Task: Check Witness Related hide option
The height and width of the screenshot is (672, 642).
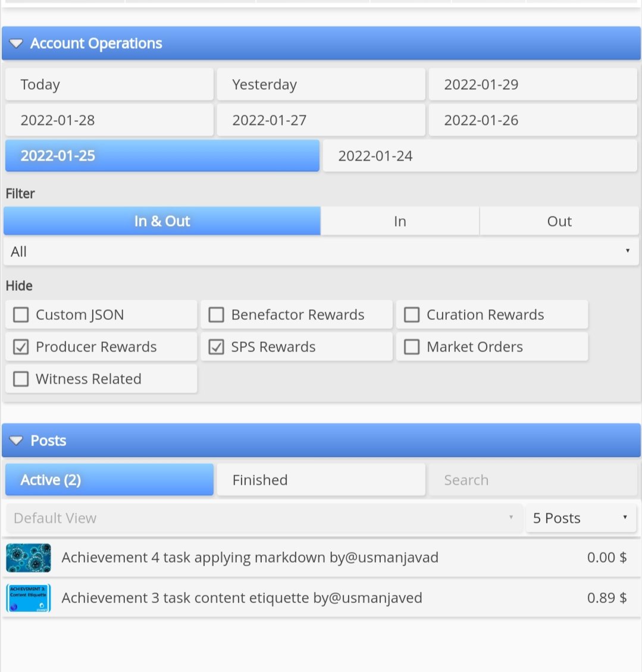Action: click(x=21, y=379)
